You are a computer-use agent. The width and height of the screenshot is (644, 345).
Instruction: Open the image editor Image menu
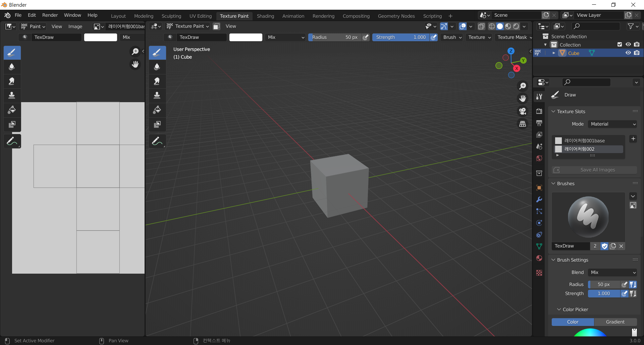pos(75,26)
